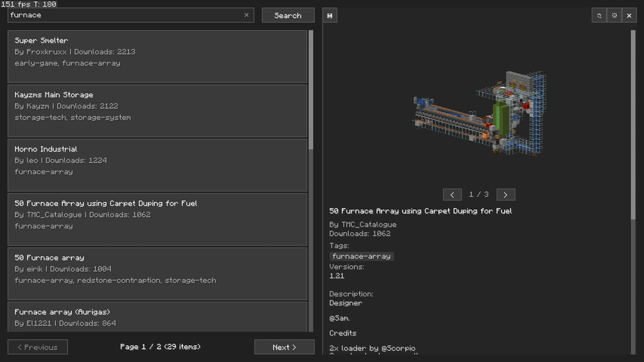Go to the Next results page
The height and width of the screenshot is (362, 644).
284,347
